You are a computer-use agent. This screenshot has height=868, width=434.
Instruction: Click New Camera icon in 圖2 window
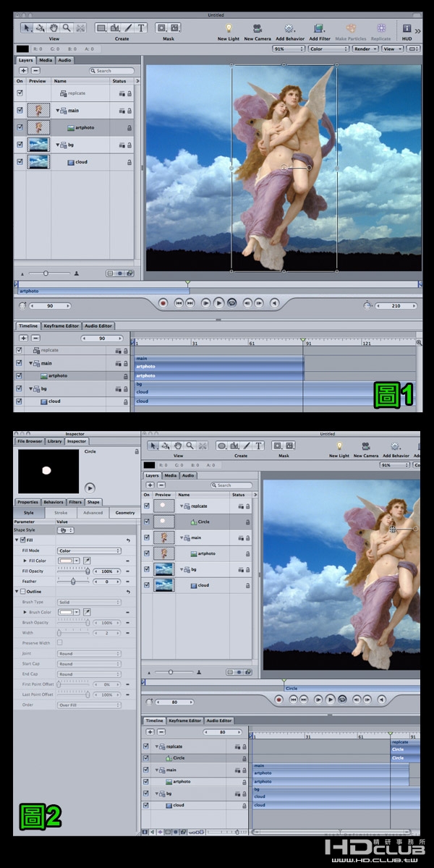tap(366, 446)
